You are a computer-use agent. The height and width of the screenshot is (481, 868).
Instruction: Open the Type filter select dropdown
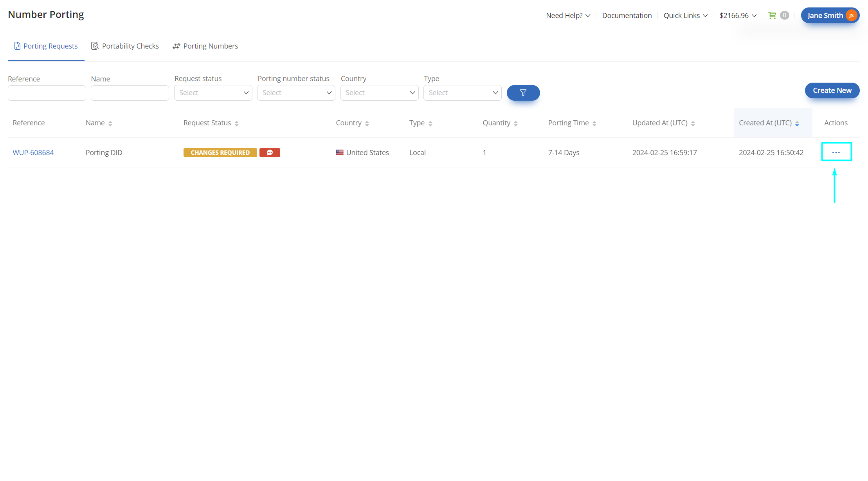(x=463, y=93)
